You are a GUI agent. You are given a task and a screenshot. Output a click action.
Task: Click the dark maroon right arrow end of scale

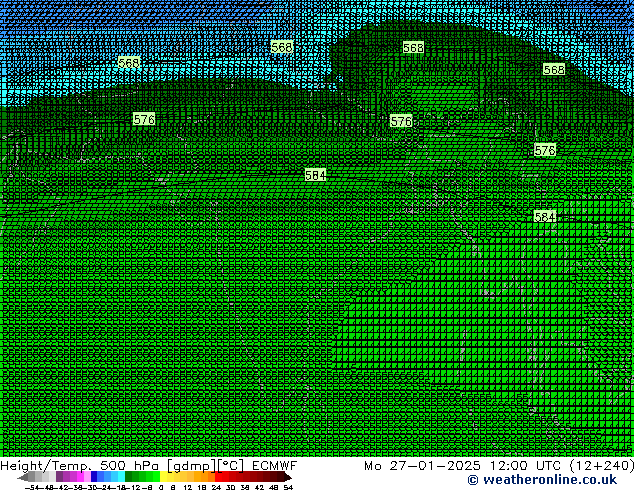[287, 477]
